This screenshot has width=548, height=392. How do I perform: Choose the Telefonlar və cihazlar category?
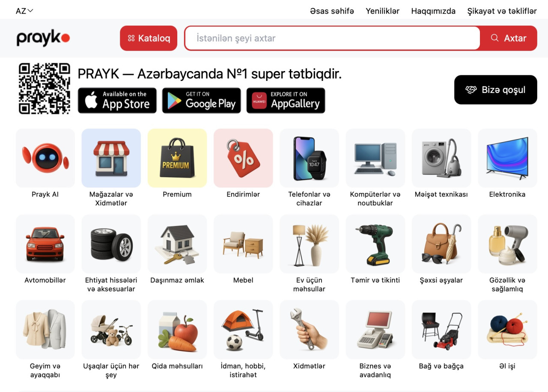(x=309, y=158)
